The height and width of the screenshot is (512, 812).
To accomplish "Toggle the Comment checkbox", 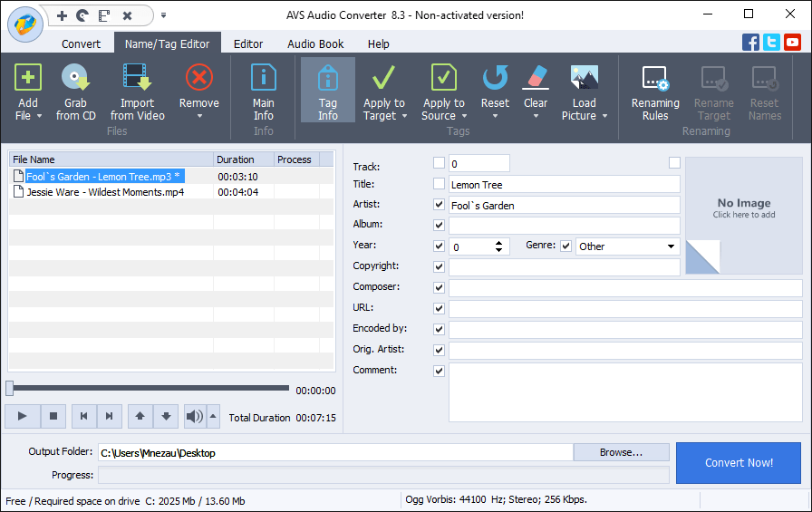I will pos(439,371).
